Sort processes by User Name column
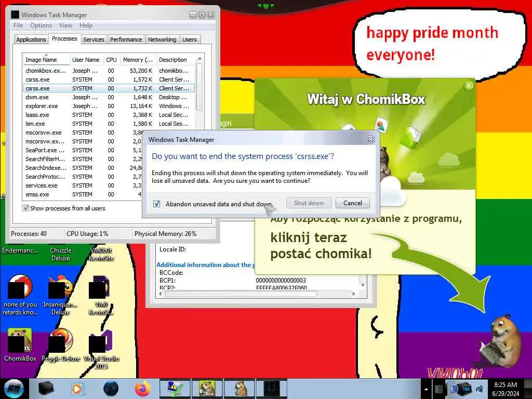Viewport: 532px width, 399px height. 86,59
